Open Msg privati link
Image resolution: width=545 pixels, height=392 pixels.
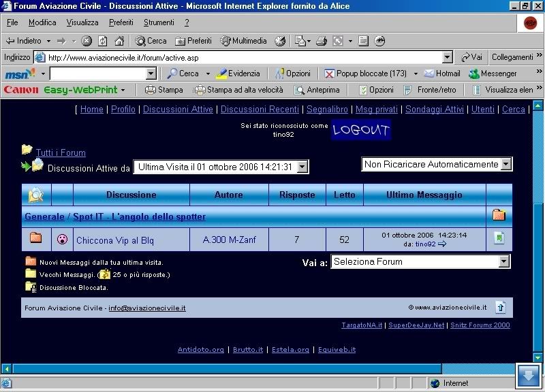[377, 109]
